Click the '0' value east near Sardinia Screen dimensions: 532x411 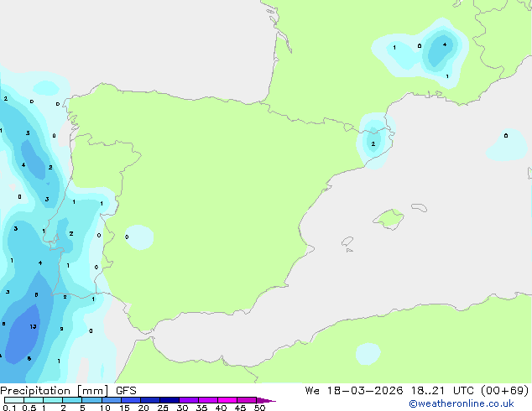[506, 136]
